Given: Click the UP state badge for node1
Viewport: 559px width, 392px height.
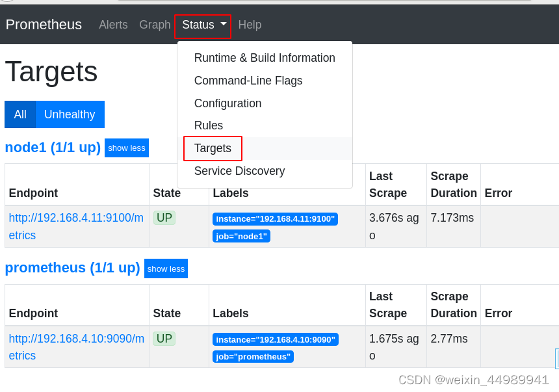Looking at the screenshot, I should pyautogui.click(x=164, y=218).
